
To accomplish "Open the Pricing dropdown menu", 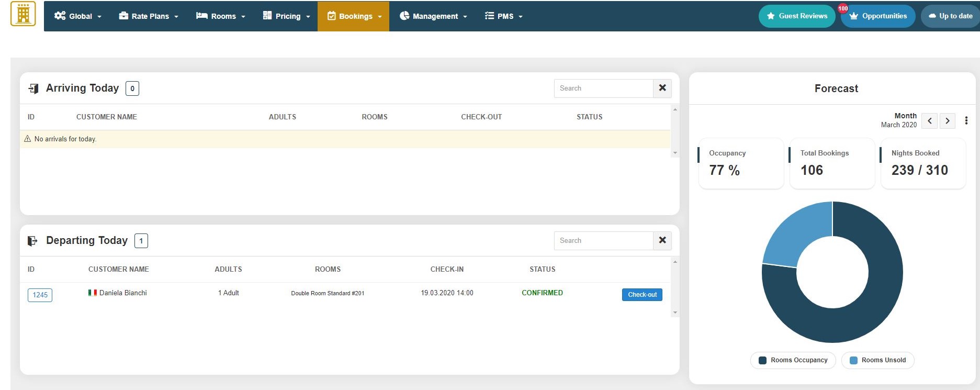I will coord(287,16).
